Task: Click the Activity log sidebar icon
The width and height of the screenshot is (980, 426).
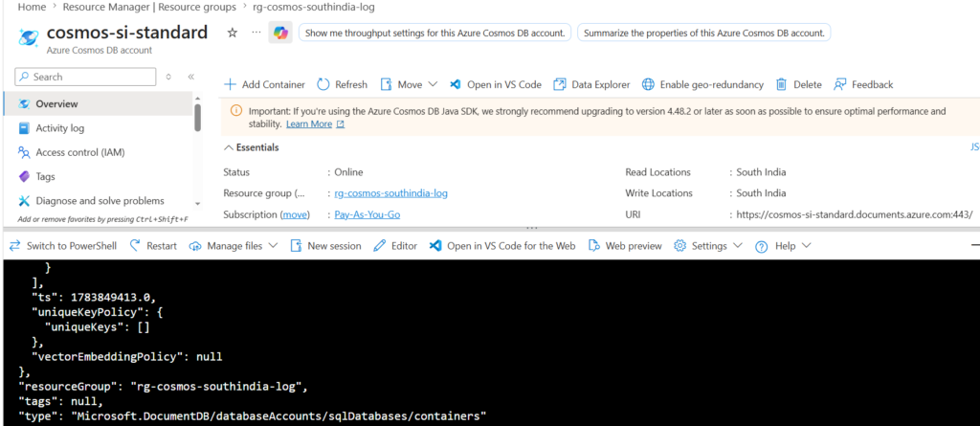Action: pyautogui.click(x=24, y=128)
